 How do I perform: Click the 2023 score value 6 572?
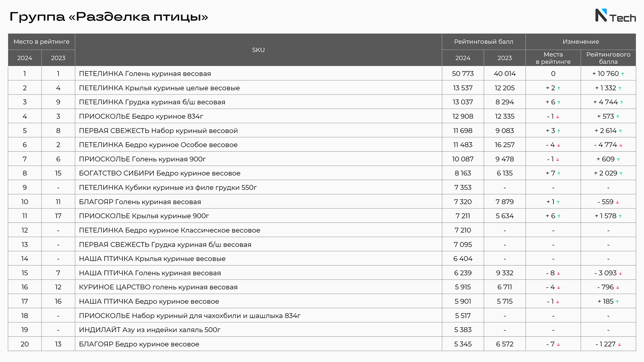pos(504,344)
